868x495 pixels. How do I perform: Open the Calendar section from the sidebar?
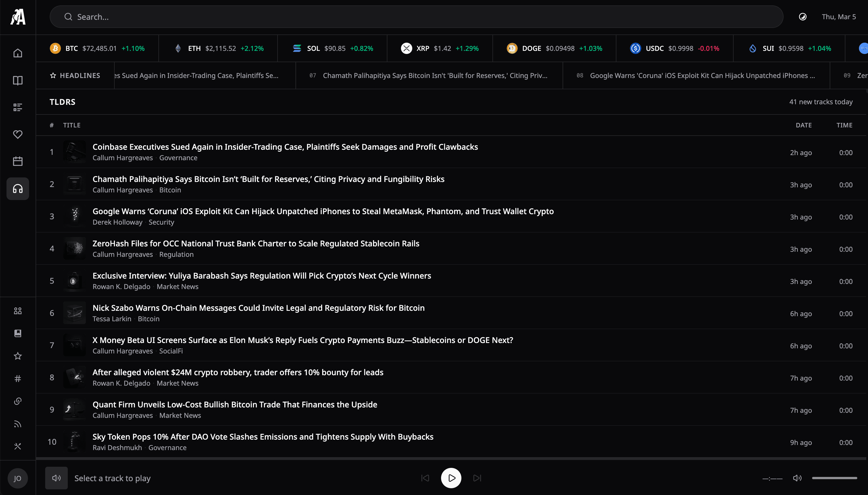click(x=17, y=161)
